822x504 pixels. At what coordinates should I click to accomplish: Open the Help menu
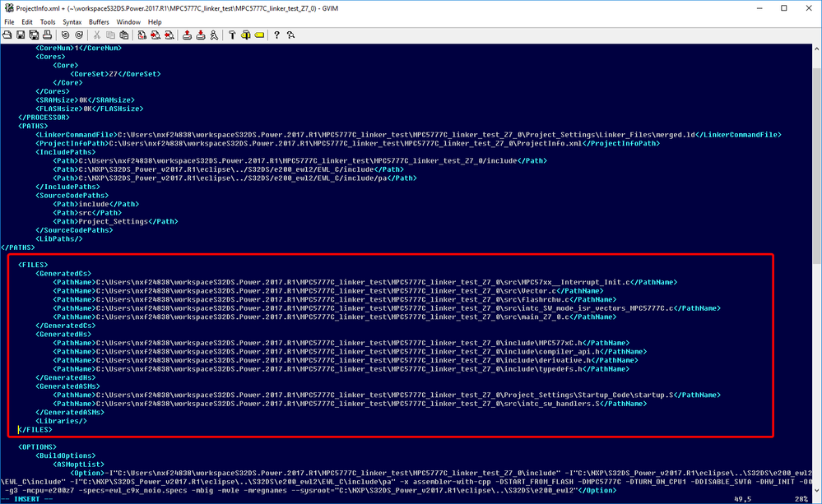tap(155, 22)
